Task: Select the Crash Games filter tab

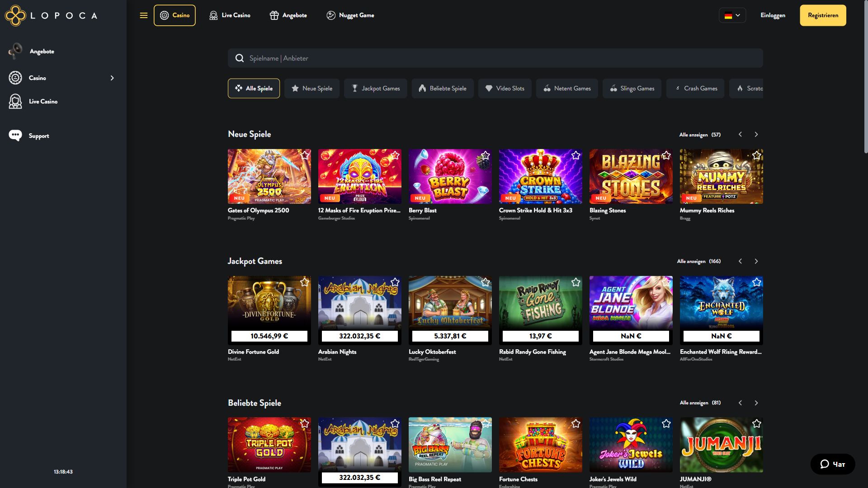Action: coord(695,89)
